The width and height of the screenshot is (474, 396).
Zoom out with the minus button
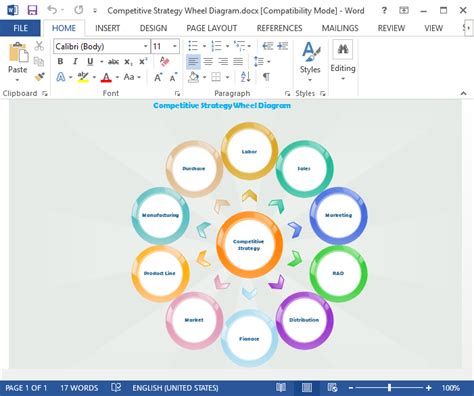tap(351, 388)
